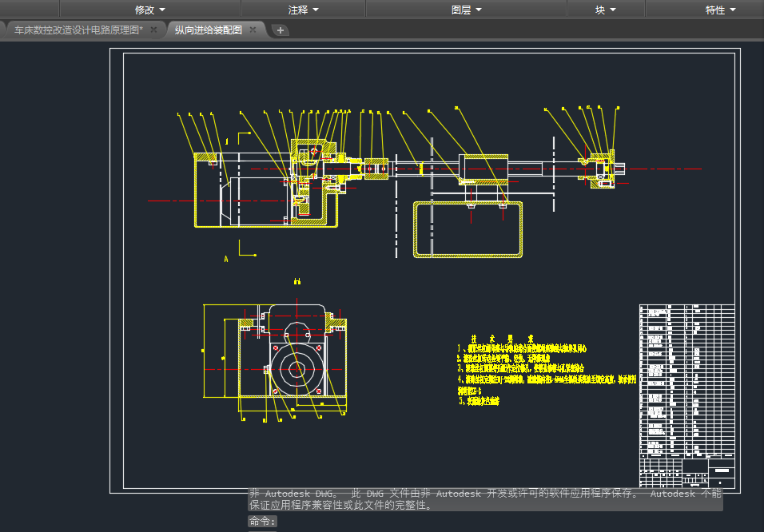Expand the 特性 panel dropdown
The width and height of the screenshot is (764, 532).
pyautogui.click(x=721, y=10)
